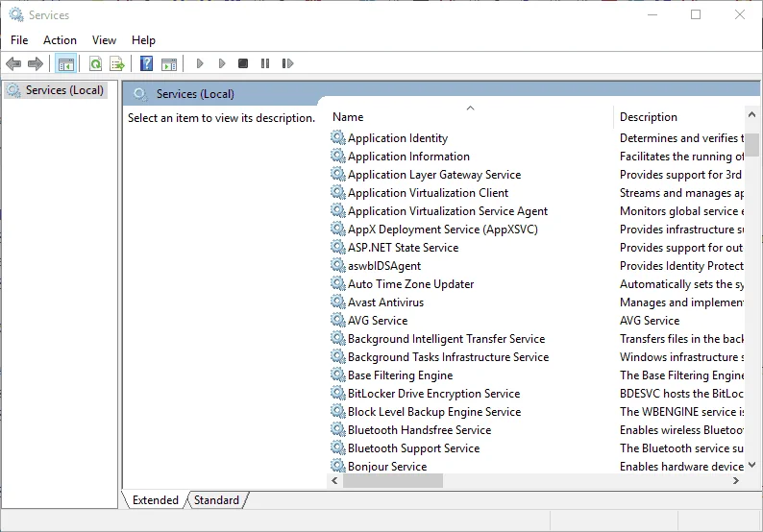Click gear icon next to Auto Time Zone Updater

pos(337,283)
